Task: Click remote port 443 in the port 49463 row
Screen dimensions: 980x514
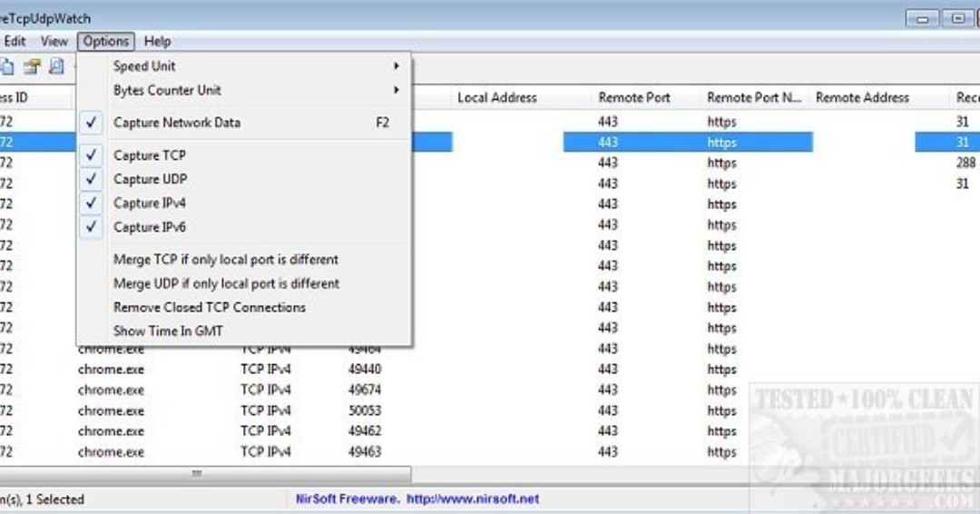Action: pos(607,452)
